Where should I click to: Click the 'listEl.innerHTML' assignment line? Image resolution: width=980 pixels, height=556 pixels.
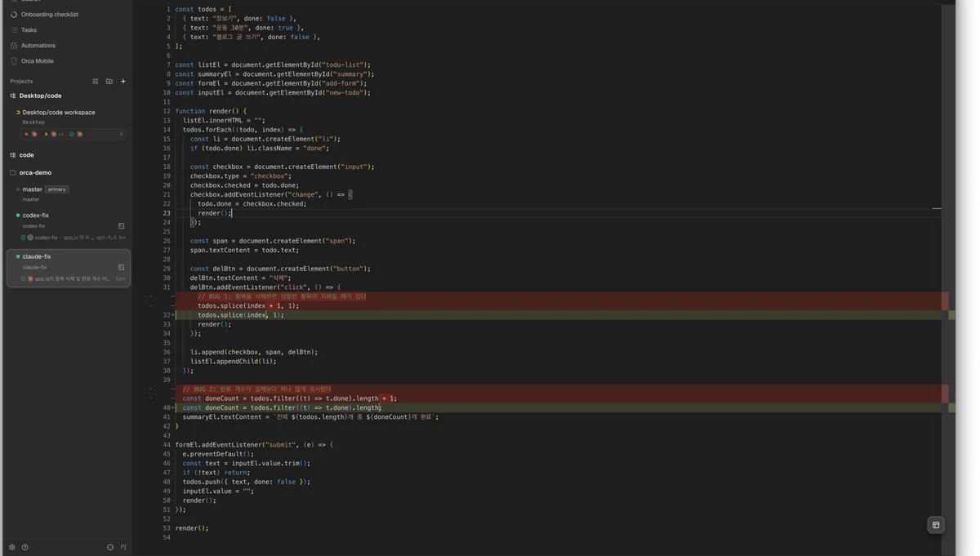[224, 120]
